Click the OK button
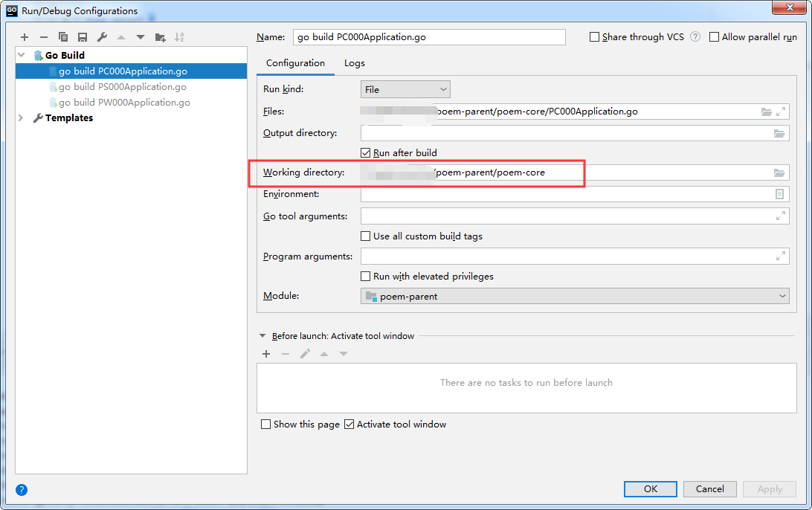Image resolution: width=812 pixels, height=510 pixels. click(651, 488)
